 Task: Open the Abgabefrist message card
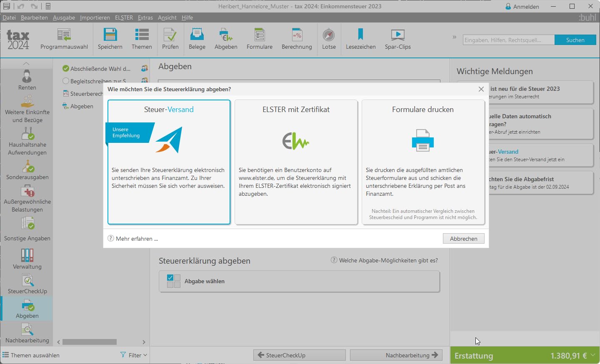click(541, 183)
